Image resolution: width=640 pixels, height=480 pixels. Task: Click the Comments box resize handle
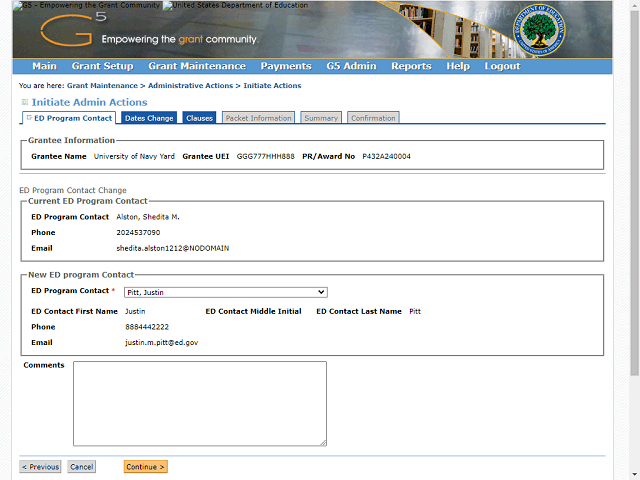pos(323,442)
